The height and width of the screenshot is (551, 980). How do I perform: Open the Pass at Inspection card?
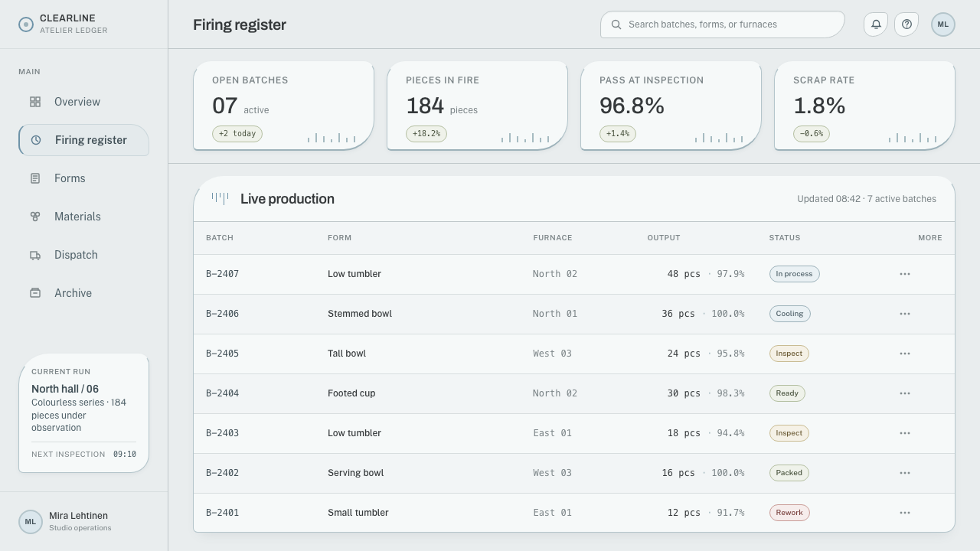pos(671,106)
